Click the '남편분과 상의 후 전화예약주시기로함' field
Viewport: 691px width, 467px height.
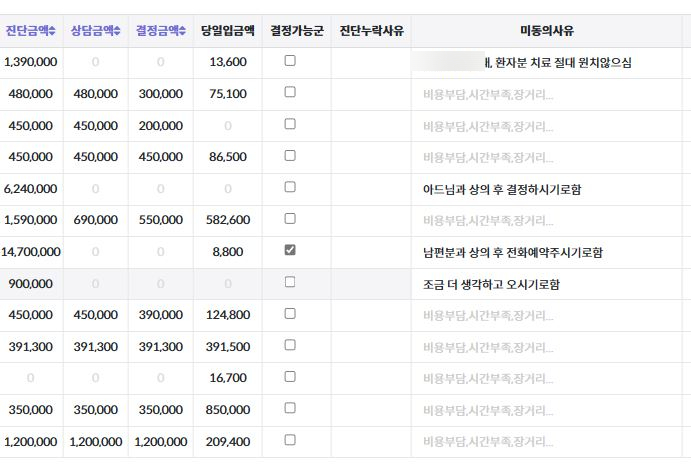tap(547, 252)
